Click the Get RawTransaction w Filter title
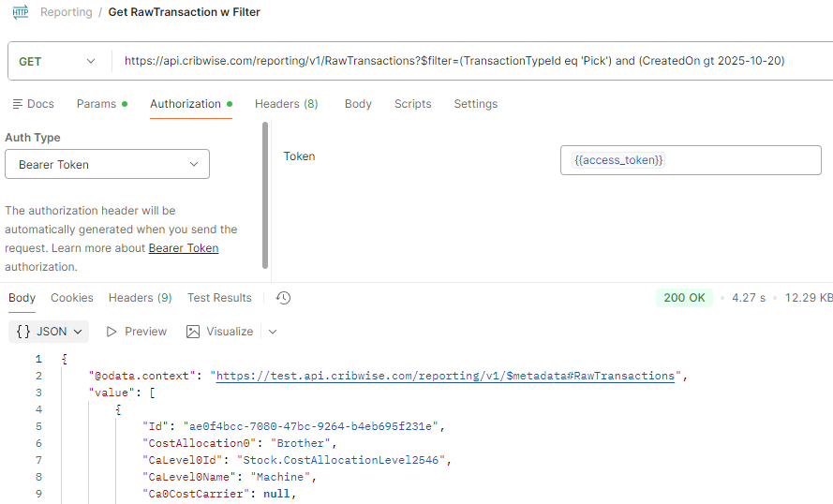Image resolution: width=833 pixels, height=504 pixels. tap(185, 12)
